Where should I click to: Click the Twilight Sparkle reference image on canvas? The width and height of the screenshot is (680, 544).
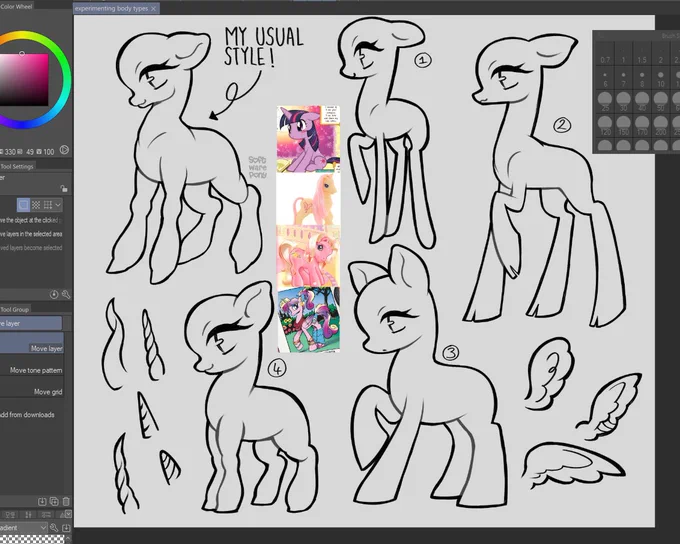point(308,139)
